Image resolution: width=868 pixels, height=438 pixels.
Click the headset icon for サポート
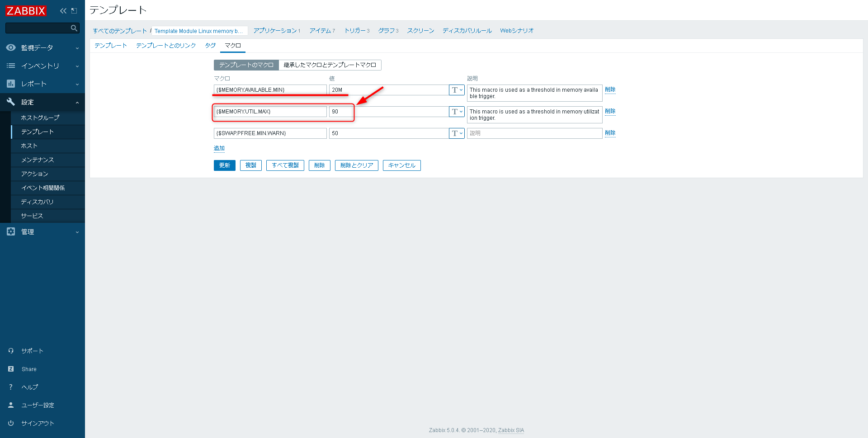pos(11,351)
